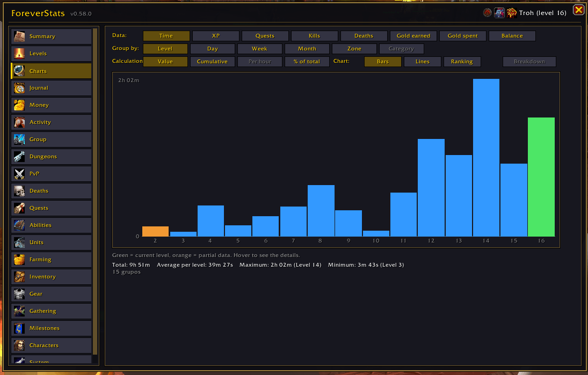Click the Troh (level 16) character name
Screen dimensions: 588x375
coord(543,13)
